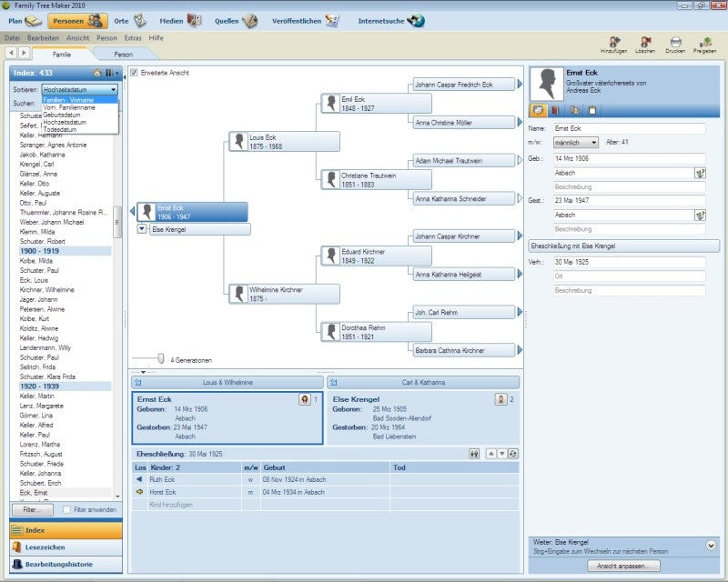728x582 pixels.
Task: Open the Quellen workspace
Action: pos(236,21)
